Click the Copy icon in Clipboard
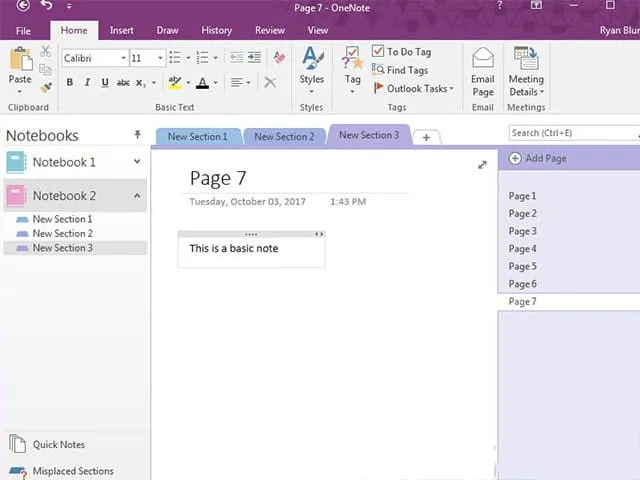Image resolution: width=640 pixels, height=480 pixels. click(45, 69)
